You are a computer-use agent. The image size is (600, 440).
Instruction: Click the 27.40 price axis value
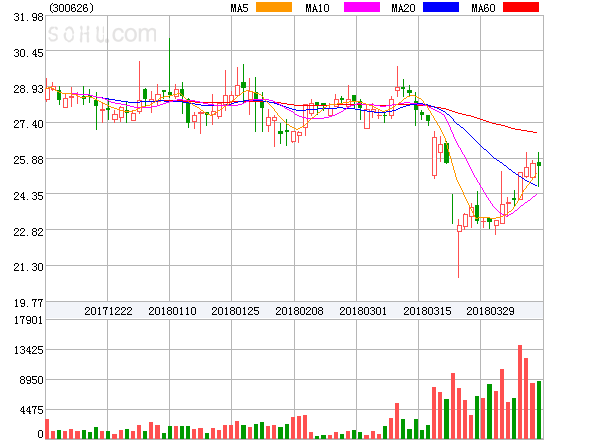click(x=29, y=124)
